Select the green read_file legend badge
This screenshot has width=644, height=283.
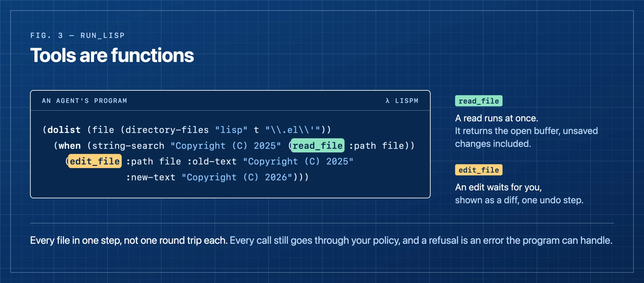tap(478, 101)
